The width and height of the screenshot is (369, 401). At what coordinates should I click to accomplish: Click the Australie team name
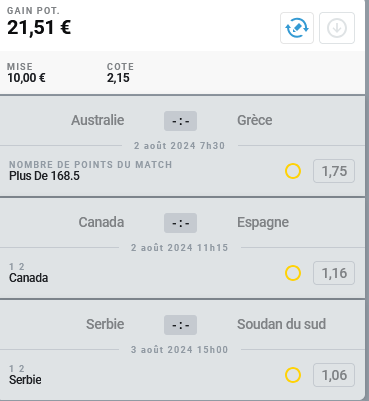pyautogui.click(x=98, y=120)
